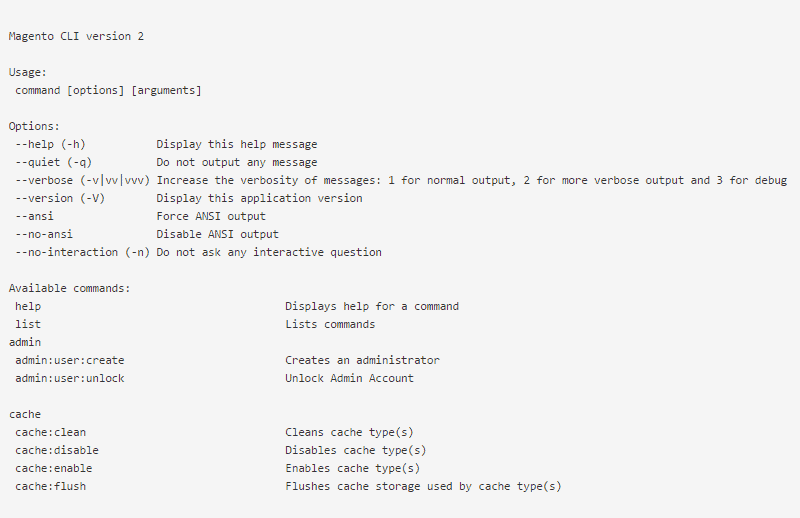Click the 'Usage:' label

coord(28,73)
